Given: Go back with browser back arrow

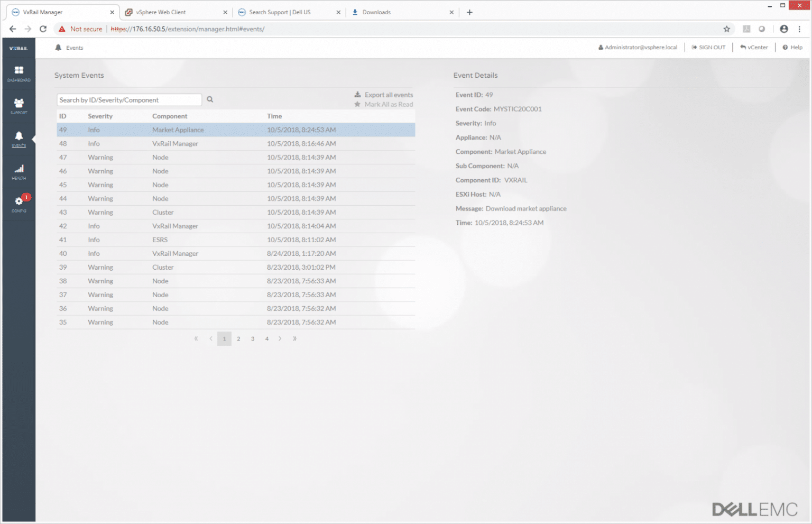Looking at the screenshot, I should click(x=13, y=29).
